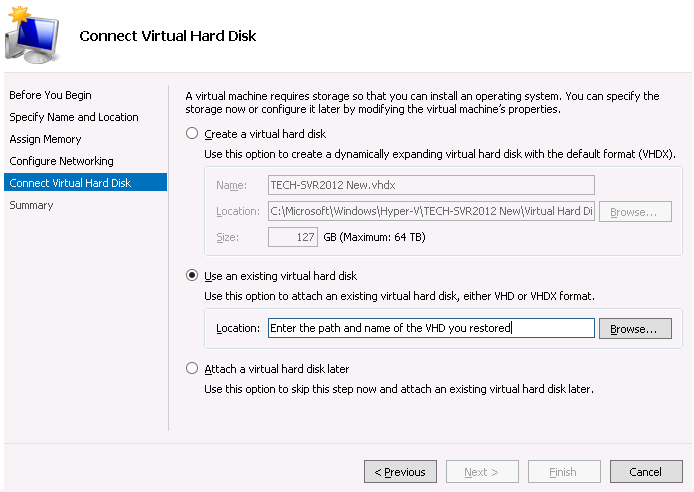This screenshot has height=492, width=694.
Task: Click the Next button
Action: pos(482,472)
